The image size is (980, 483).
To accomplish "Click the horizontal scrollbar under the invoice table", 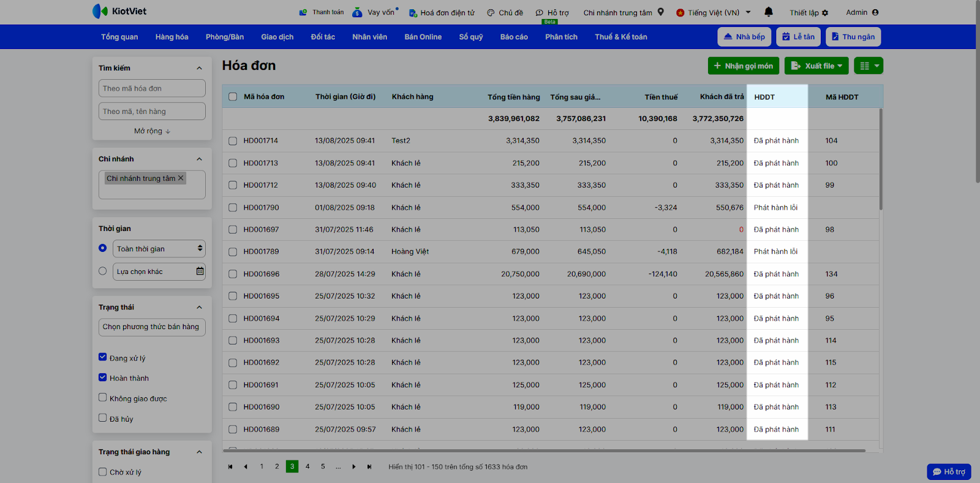I will (x=545, y=451).
